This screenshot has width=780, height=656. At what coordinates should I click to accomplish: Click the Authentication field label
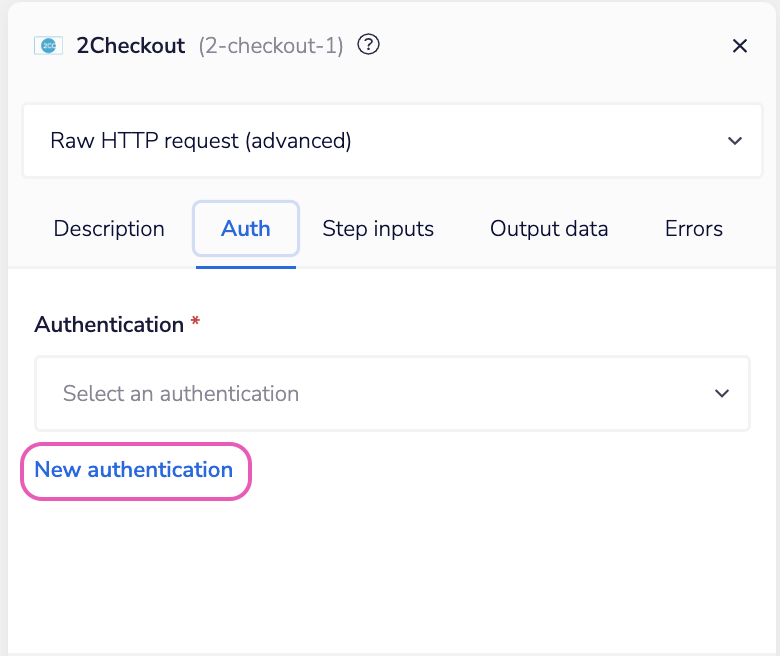(109, 325)
